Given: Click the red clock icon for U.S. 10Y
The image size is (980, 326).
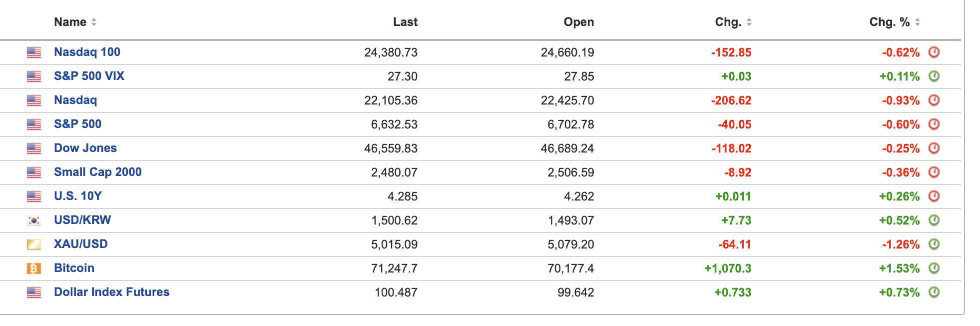Looking at the screenshot, I should [x=934, y=196].
